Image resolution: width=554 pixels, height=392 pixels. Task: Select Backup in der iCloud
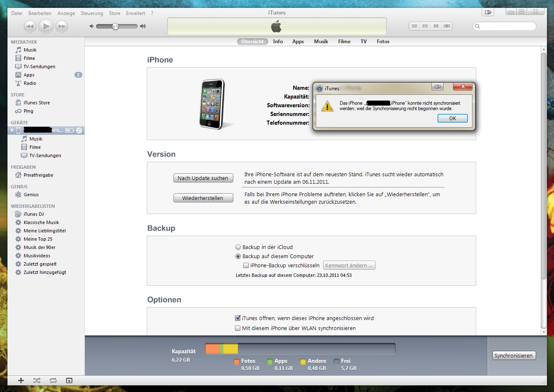[238, 247]
